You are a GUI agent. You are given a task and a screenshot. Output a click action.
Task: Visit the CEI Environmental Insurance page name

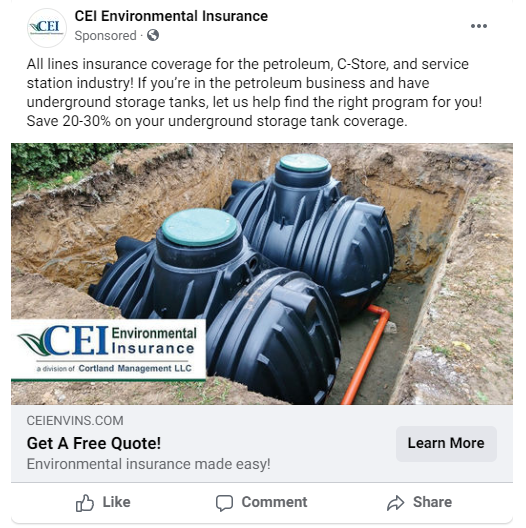(171, 16)
